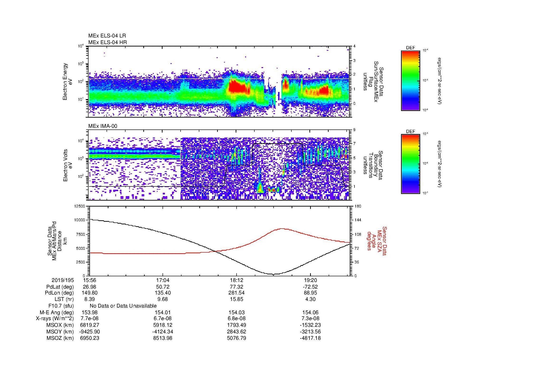Select the 'MEx ELS-04 HR' panel title
This screenshot has width=555, height=392.
coord(107,42)
